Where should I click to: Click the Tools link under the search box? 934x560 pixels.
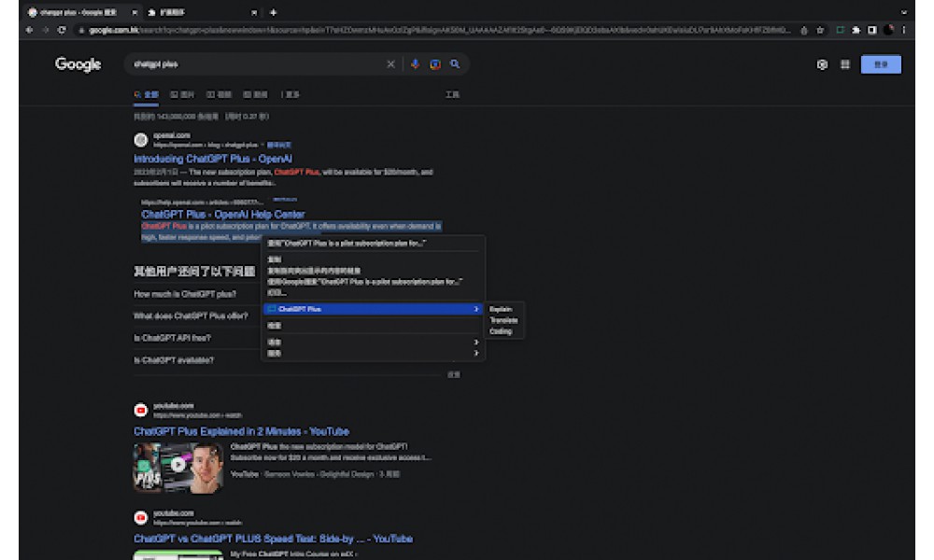point(453,94)
